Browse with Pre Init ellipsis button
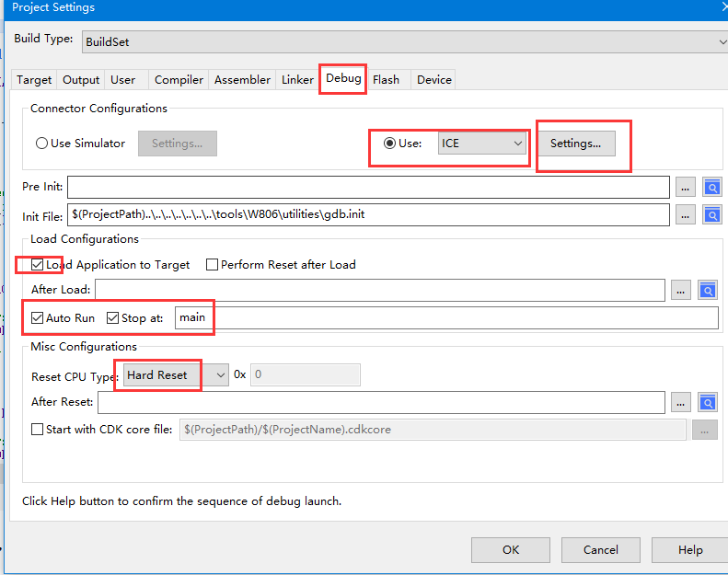Viewport: 728px width, 575px height. coord(685,188)
